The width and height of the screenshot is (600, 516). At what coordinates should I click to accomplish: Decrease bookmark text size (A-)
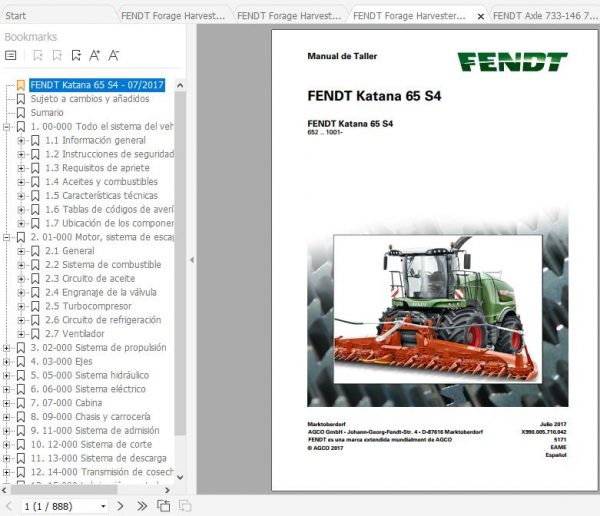[114, 56]
